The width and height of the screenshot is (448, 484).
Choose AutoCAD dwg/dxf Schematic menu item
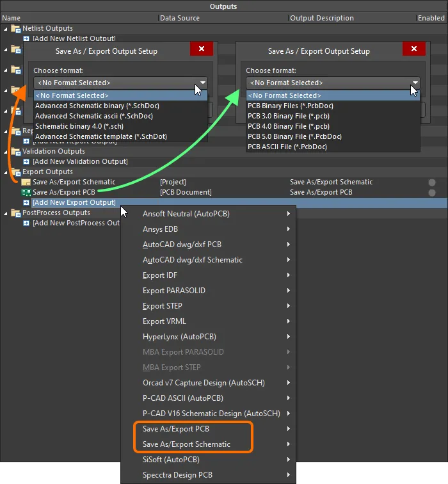click(x=208, y=260)
